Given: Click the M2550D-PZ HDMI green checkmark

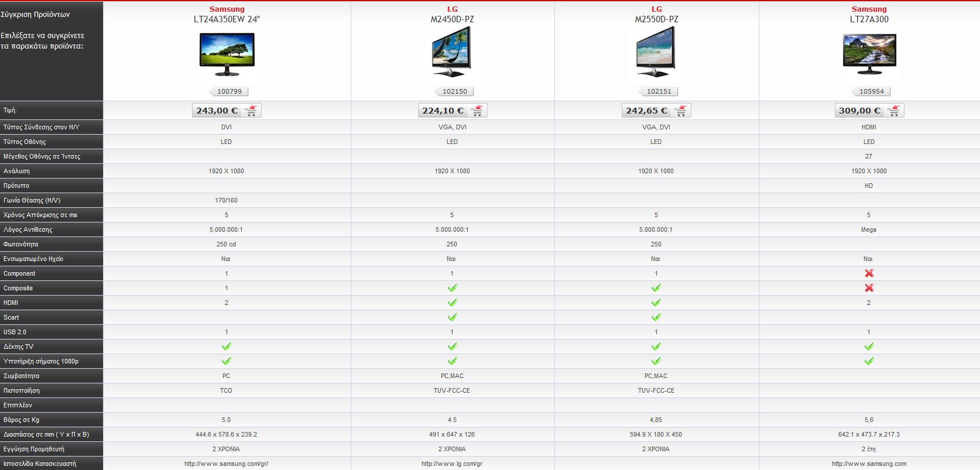Looking at the screenshot, I should coord(656,303).
